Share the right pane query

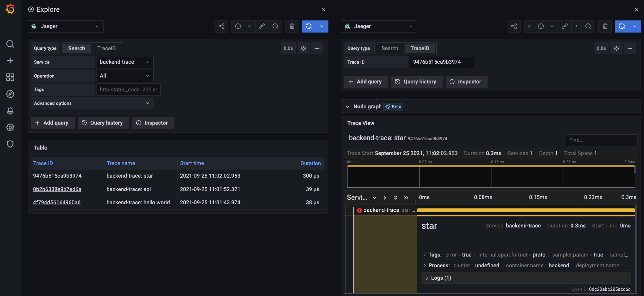(514, 26)
